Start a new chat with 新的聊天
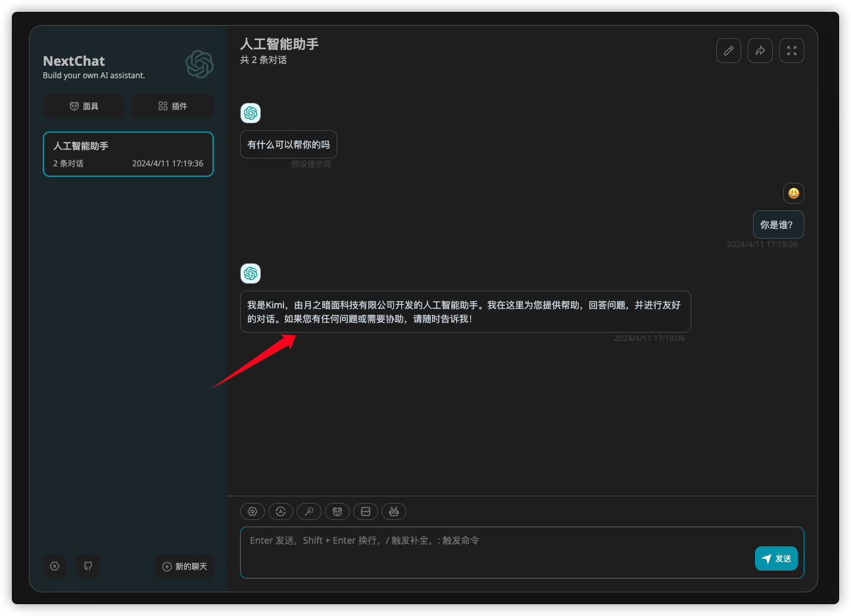 (x=184, y=566)
